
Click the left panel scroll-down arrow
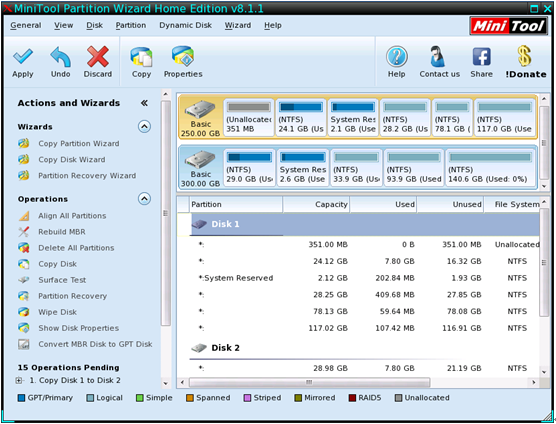[x=166, y=383]
